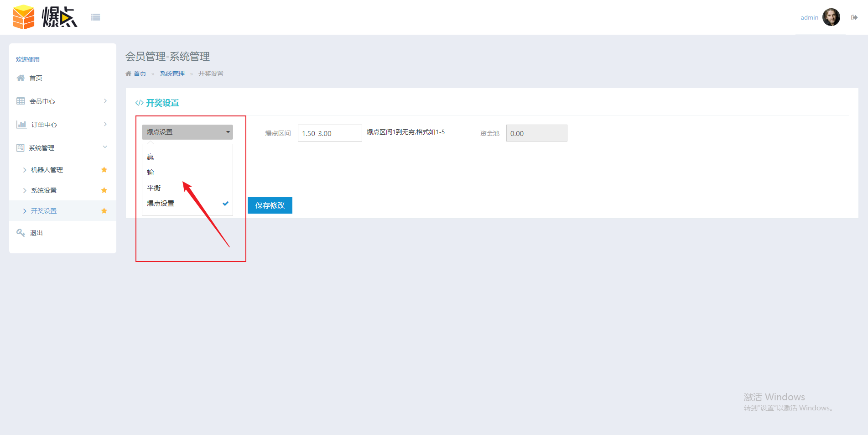Select 退出 to log out
868x435 pixels.
pyautogui.click(x=36, y=233)
